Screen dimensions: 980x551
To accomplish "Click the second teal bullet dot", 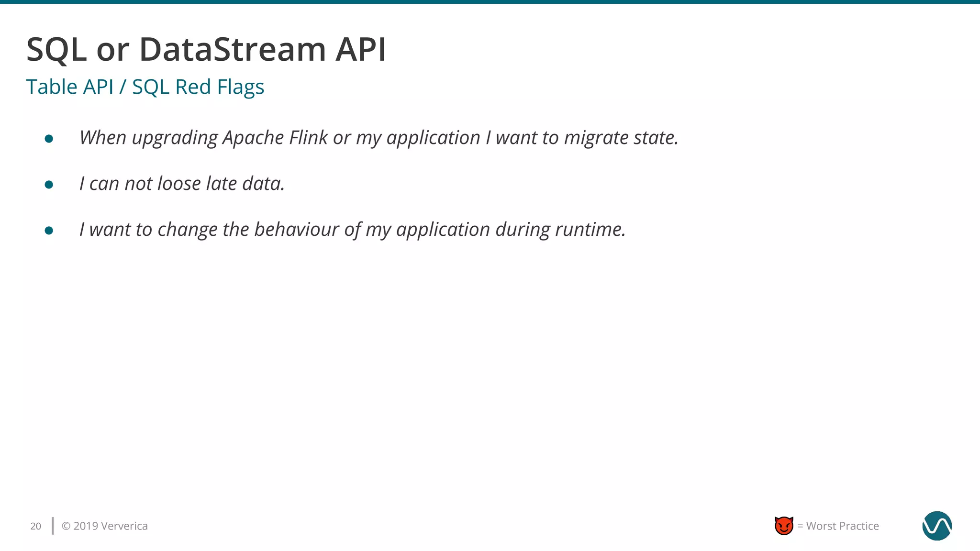I will pyautogui.click(x=49, y=185).
